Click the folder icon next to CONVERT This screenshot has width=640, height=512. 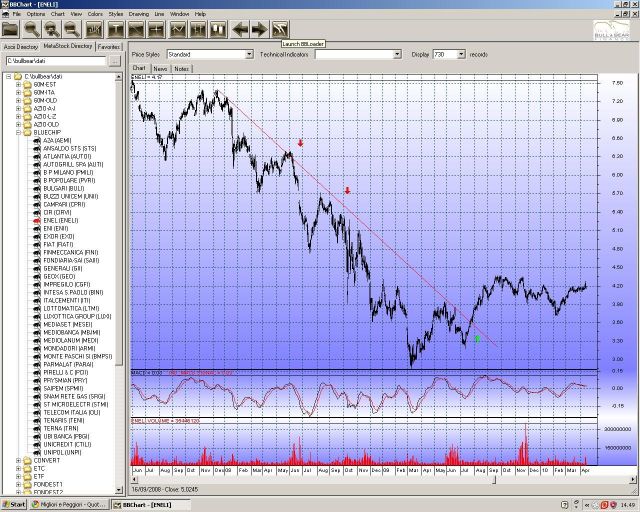click(27, 461)
